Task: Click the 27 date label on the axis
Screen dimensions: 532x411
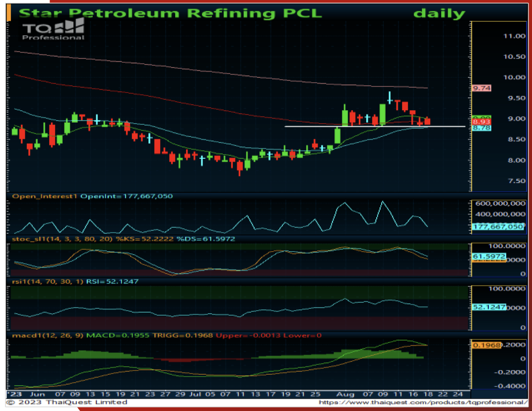Action: point(165,394)
